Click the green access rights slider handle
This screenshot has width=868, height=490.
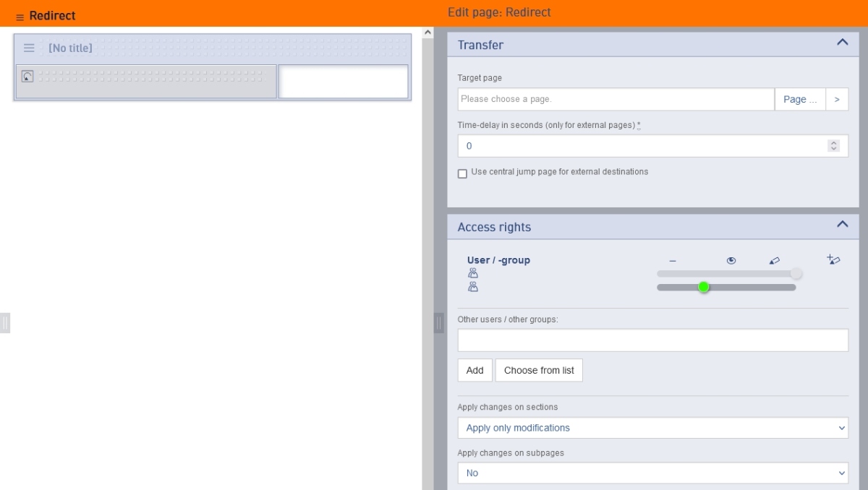pyautogui.click(x=704, y=287)
